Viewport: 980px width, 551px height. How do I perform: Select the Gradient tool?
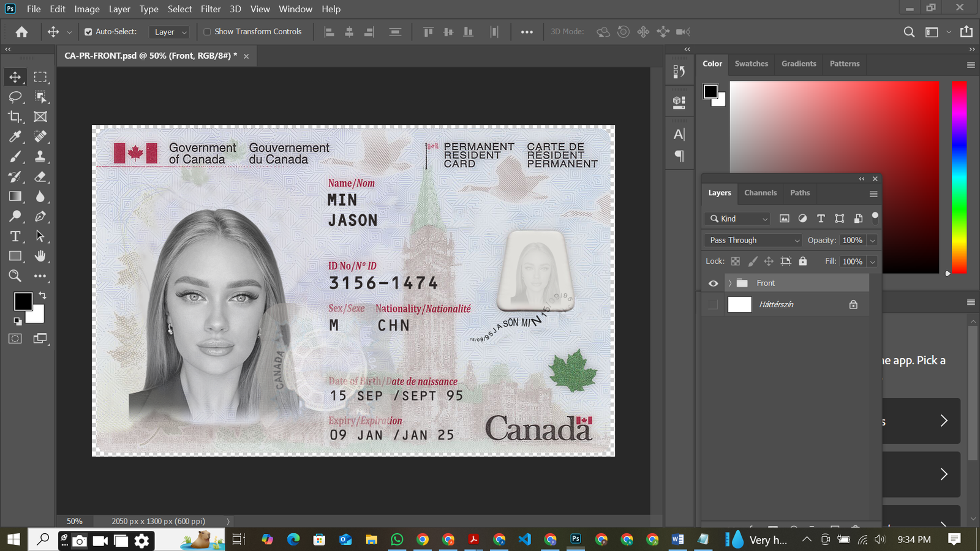(15, 197)
